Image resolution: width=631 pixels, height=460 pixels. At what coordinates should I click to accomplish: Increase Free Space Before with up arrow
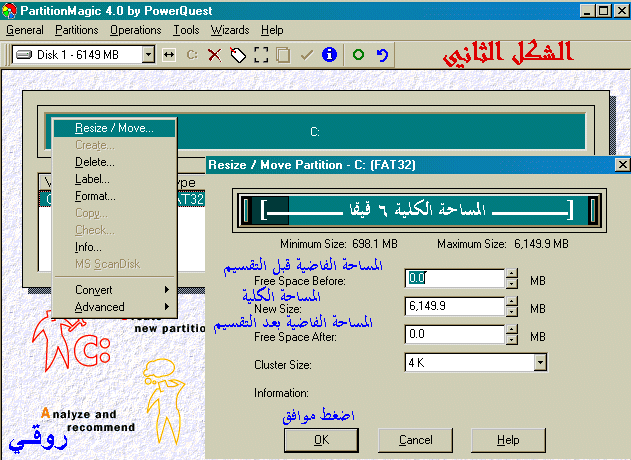pos(511,273)
